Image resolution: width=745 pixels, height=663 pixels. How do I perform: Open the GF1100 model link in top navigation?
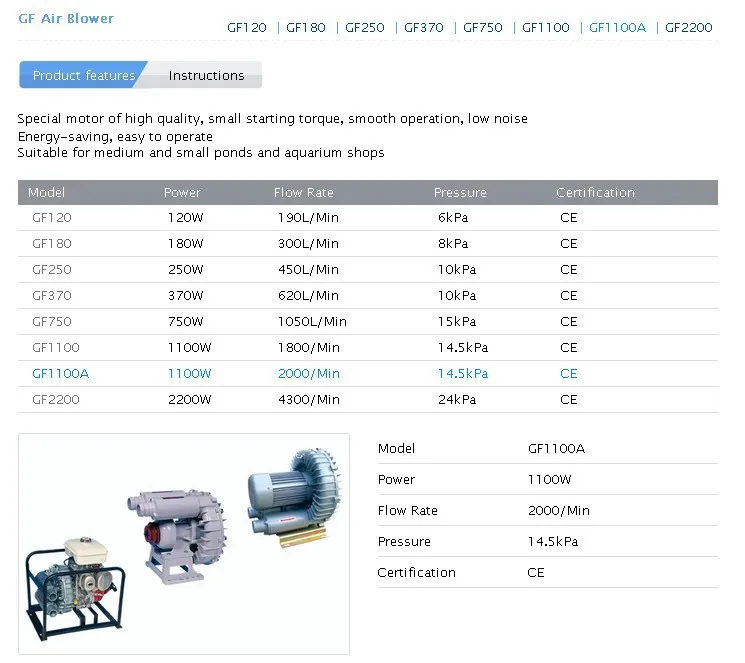tap(545, 28)
